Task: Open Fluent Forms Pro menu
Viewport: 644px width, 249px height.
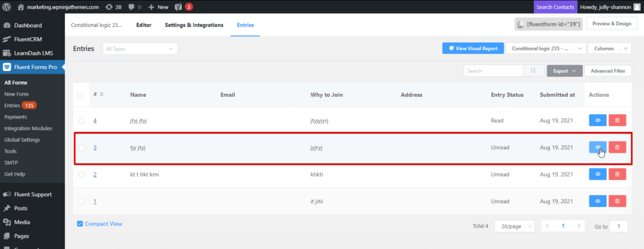Action: 33,67
